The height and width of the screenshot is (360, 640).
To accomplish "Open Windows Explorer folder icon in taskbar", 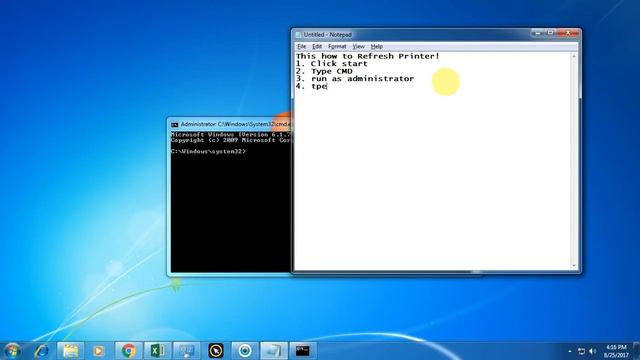I will tap(70, 351).
